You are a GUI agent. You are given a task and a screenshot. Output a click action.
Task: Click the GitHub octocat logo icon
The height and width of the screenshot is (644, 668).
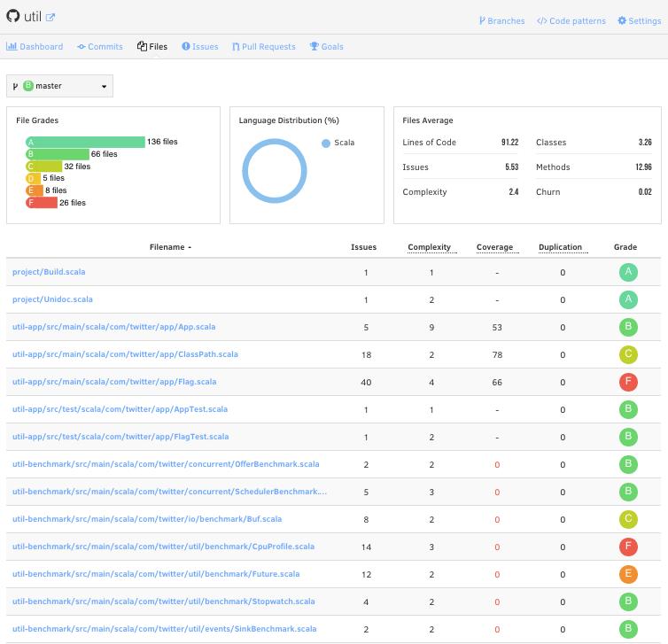pos(12,16)
